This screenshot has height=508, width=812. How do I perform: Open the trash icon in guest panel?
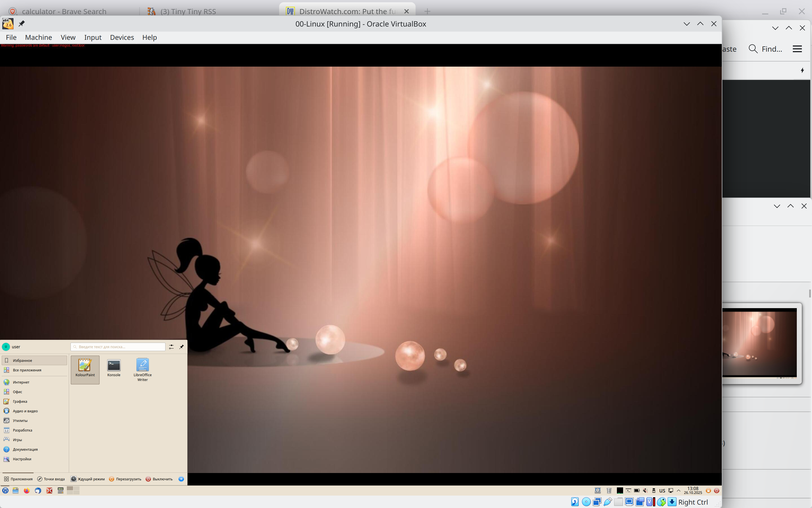(609, 491)
